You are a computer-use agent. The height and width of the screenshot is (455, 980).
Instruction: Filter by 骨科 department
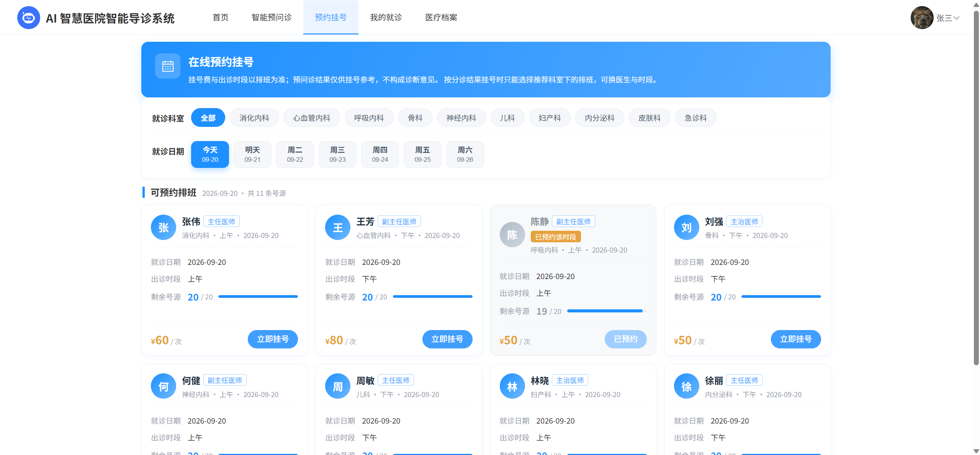[415, 118]
